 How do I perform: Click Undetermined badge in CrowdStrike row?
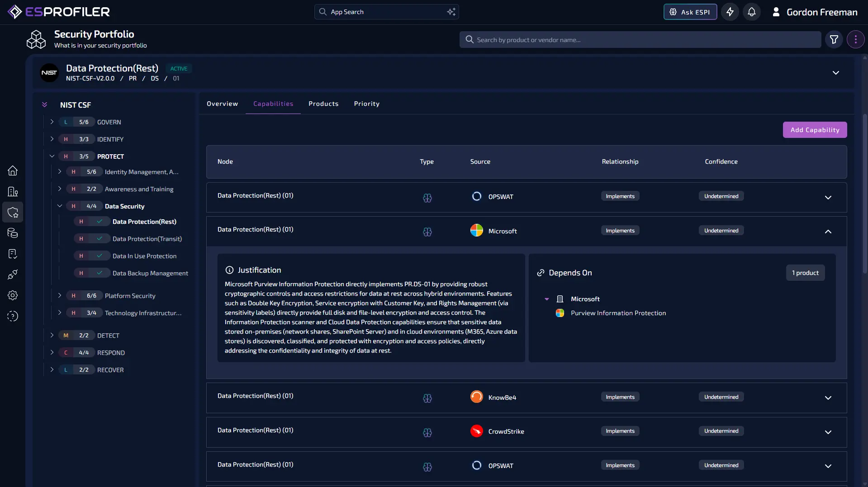(x=721, y=431)
